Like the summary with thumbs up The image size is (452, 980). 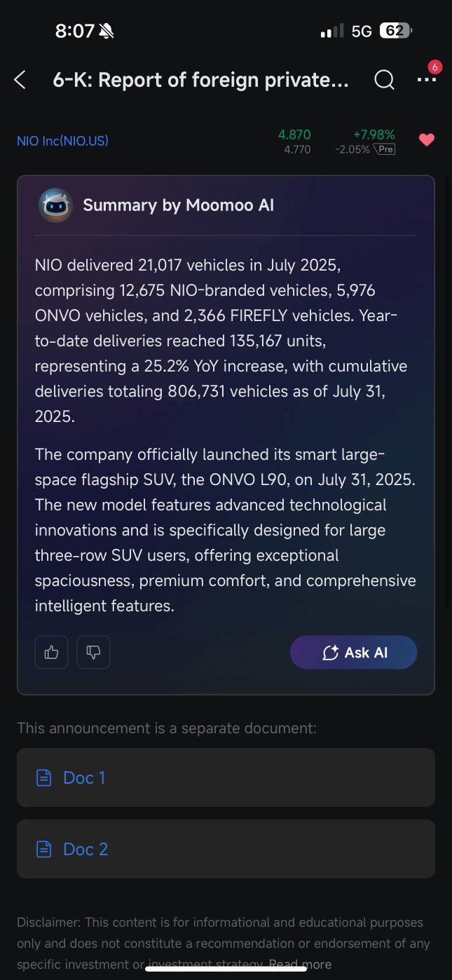pyautogui.click(x=51, y=653)
